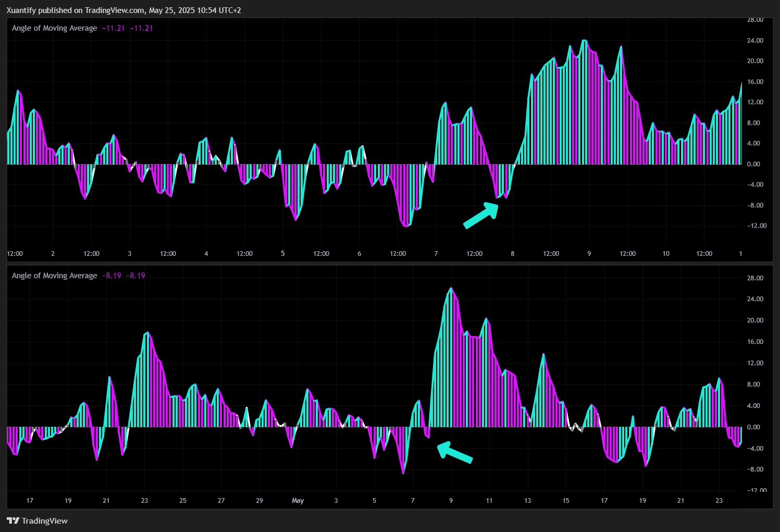
Task: Click date label 6 on top time axis
Action: pos(360,254)
